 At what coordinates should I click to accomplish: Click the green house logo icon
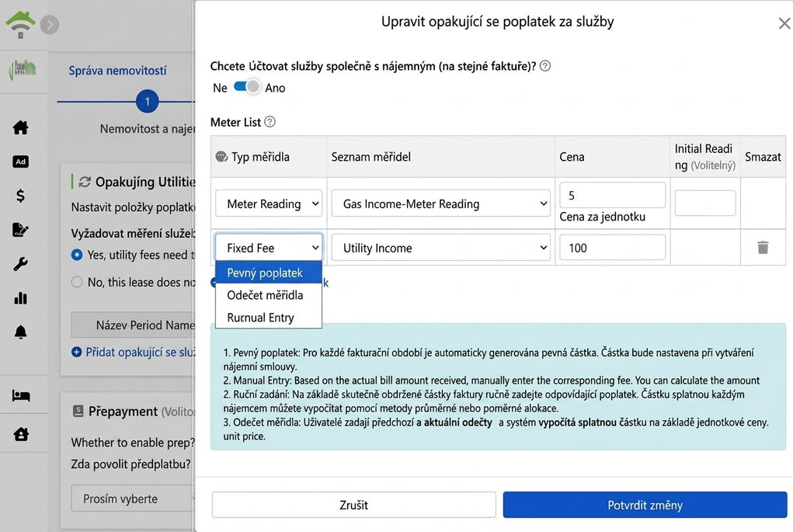20,24
